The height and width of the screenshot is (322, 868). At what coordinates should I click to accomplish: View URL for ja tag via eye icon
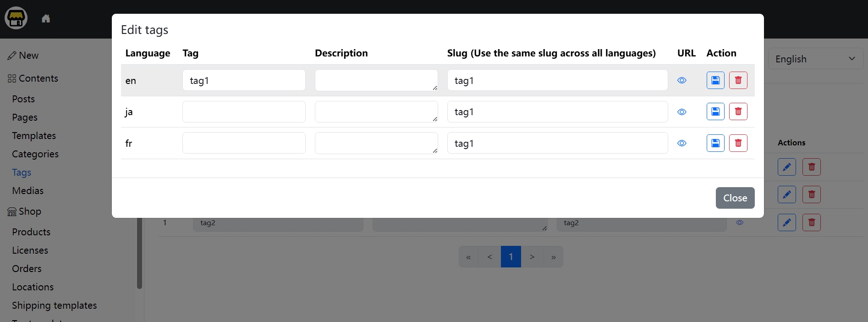681,112
